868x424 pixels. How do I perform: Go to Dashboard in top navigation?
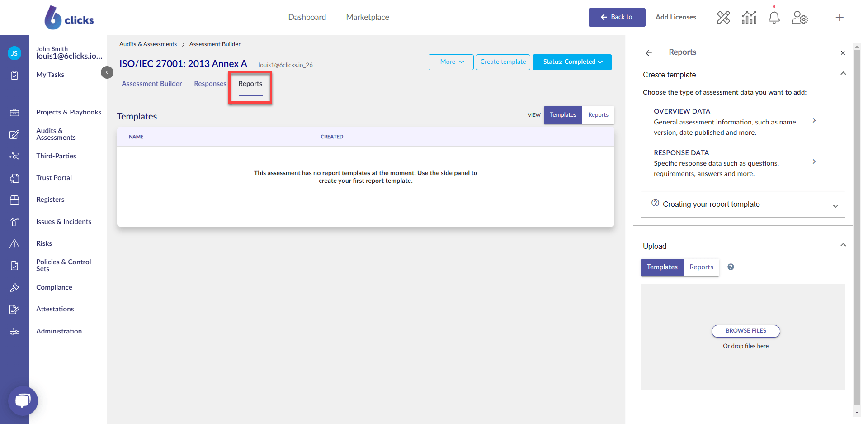pos(307,17)
